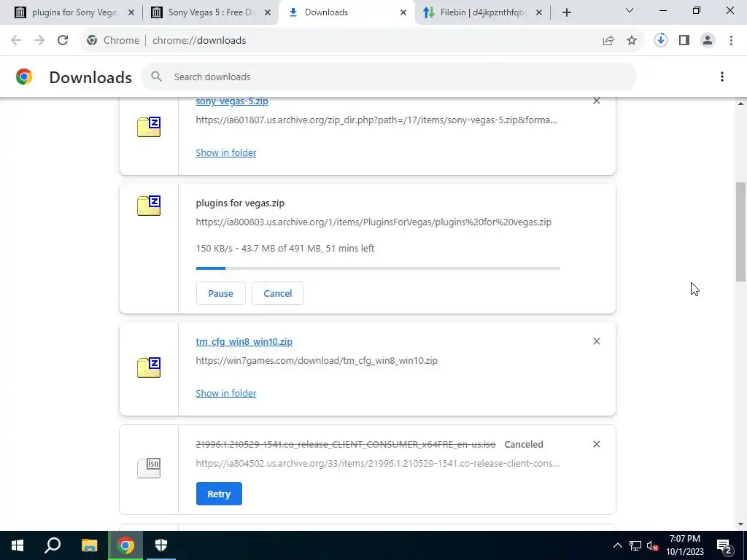
Task: Open the notification center icon
Action: click(x=723, y=545)
